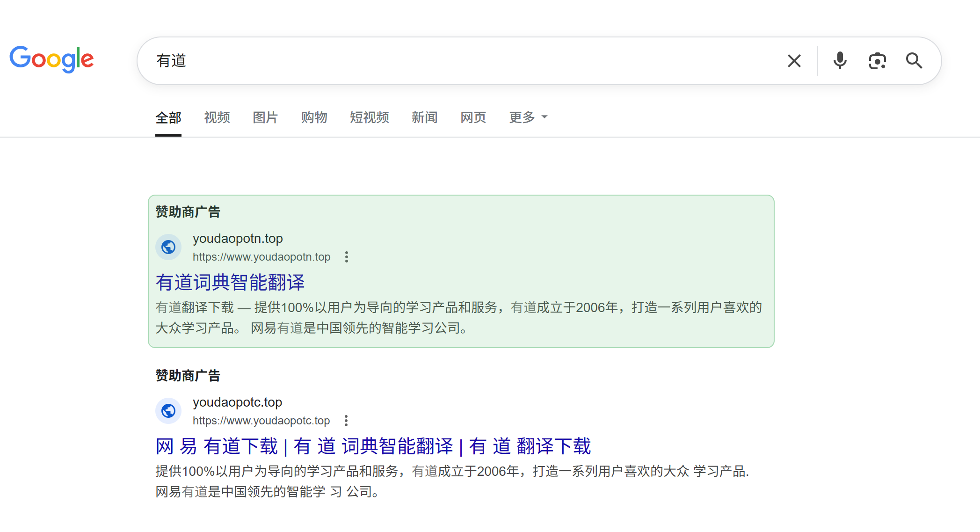The image size is (980, 532).
Task: Click the description starting 提供100%以用户为导向, second ad
Action: pos(452,481)
